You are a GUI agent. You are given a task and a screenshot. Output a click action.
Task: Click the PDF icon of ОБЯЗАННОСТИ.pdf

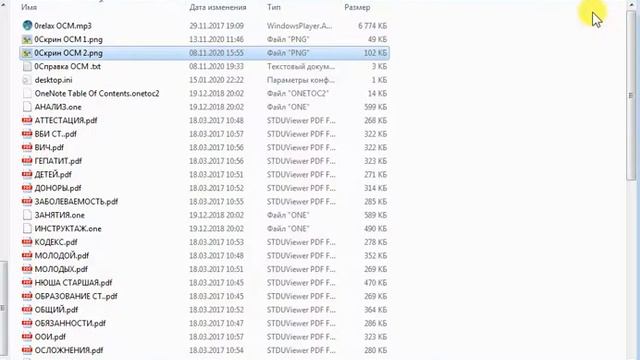pyautogui.click(x=27, y=323)
